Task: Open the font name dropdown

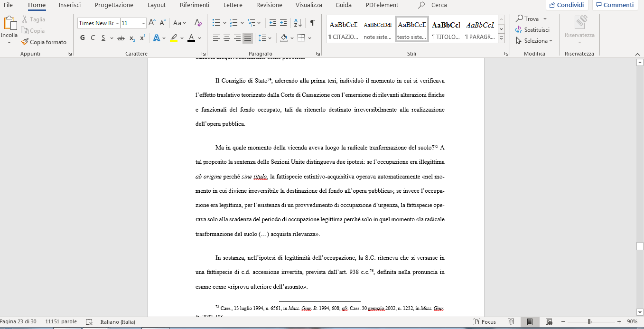Action: (x=117, y=23)
